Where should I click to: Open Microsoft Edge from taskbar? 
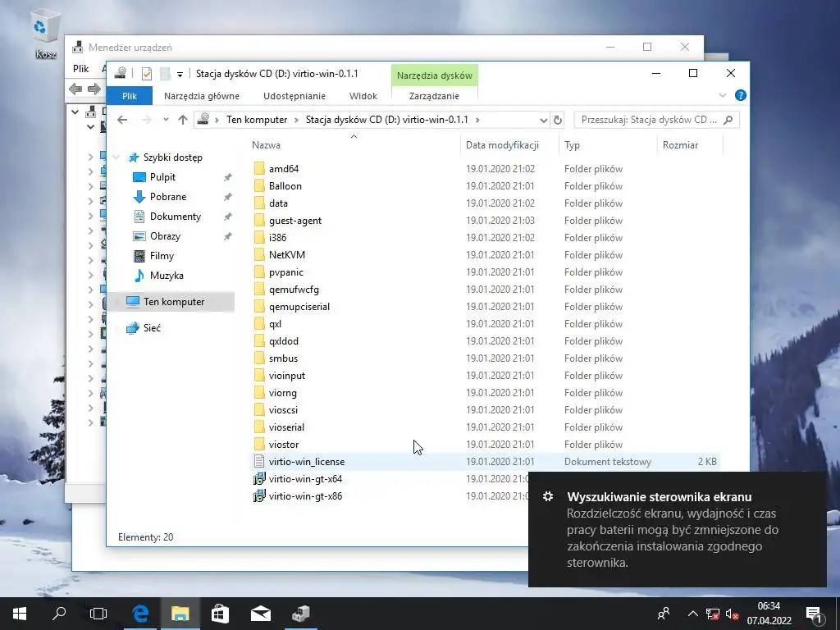pos(140,614)
